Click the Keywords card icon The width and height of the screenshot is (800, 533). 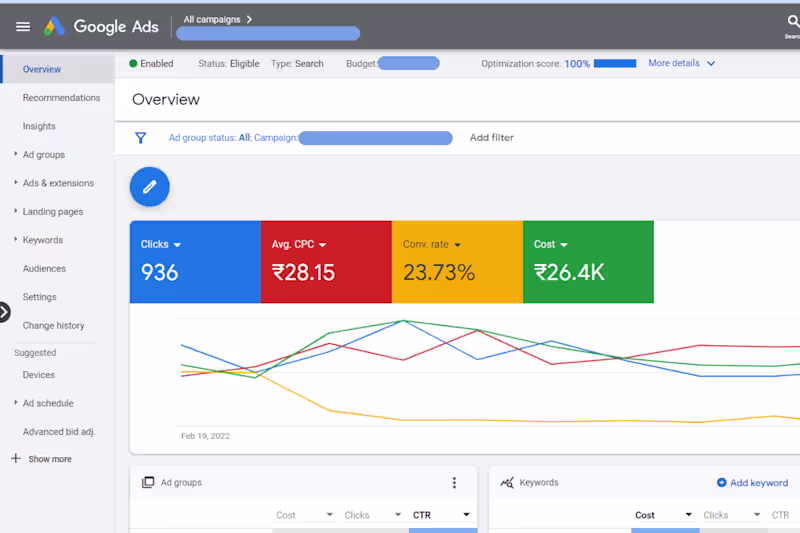click(507, 482)
